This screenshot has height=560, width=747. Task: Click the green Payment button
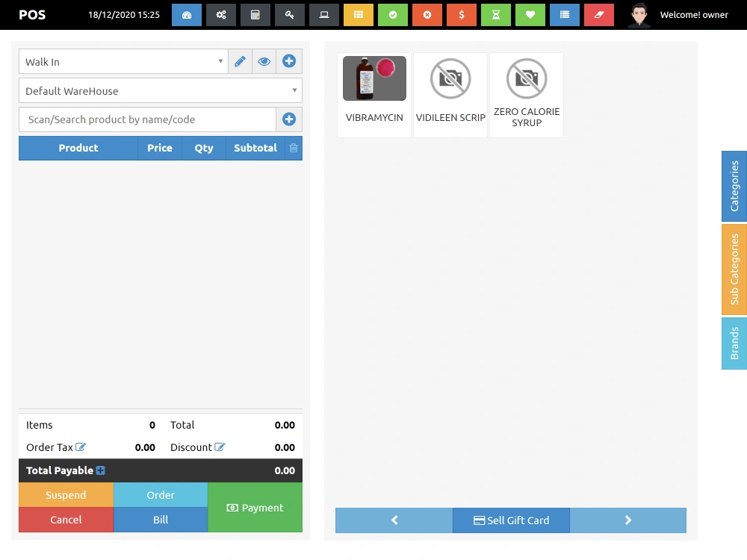255,508
